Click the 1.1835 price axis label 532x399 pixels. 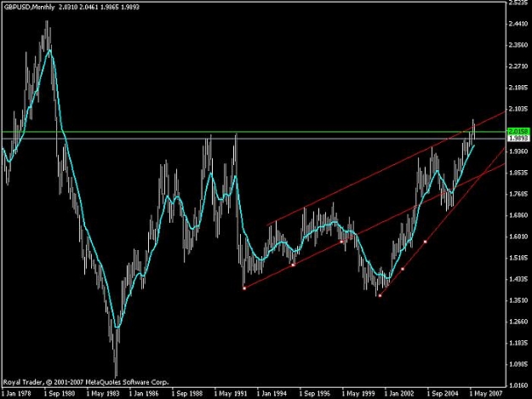[518, 343]
